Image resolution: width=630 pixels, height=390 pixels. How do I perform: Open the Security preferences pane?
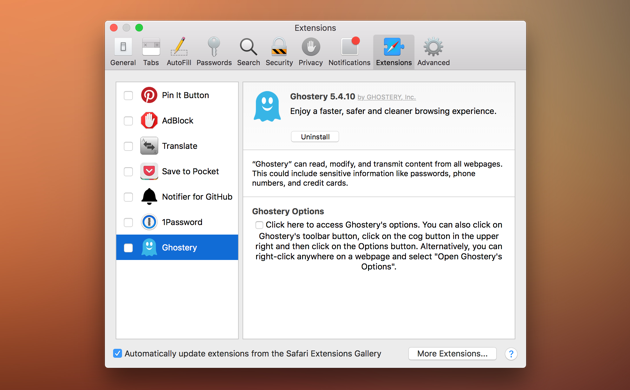click(279, 52)
